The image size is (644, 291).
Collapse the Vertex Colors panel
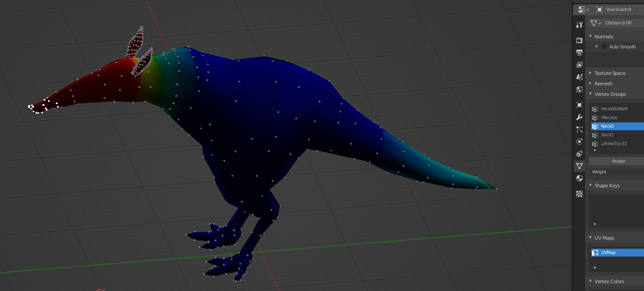coord(590,281)
